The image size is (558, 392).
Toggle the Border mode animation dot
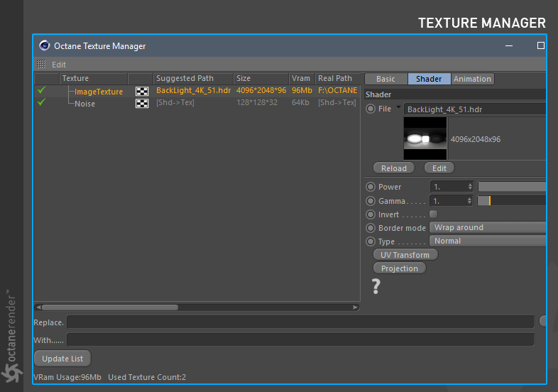tap(371, 228)
